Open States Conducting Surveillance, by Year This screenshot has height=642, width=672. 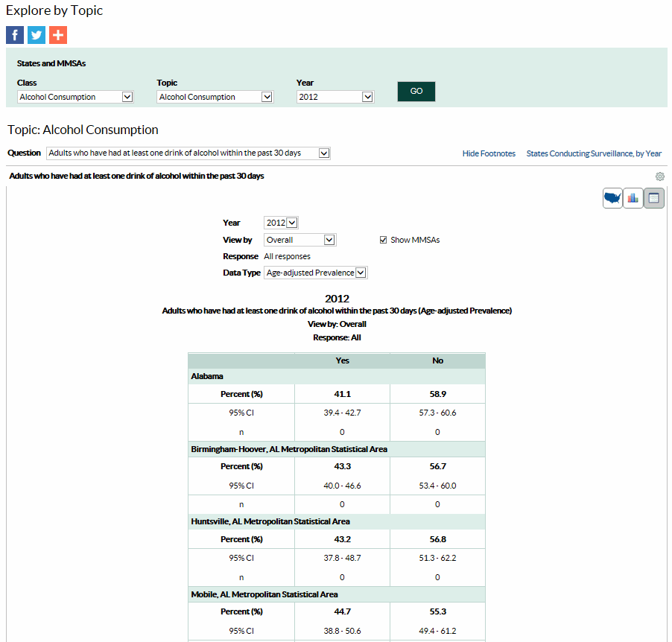tap(592, 153)
